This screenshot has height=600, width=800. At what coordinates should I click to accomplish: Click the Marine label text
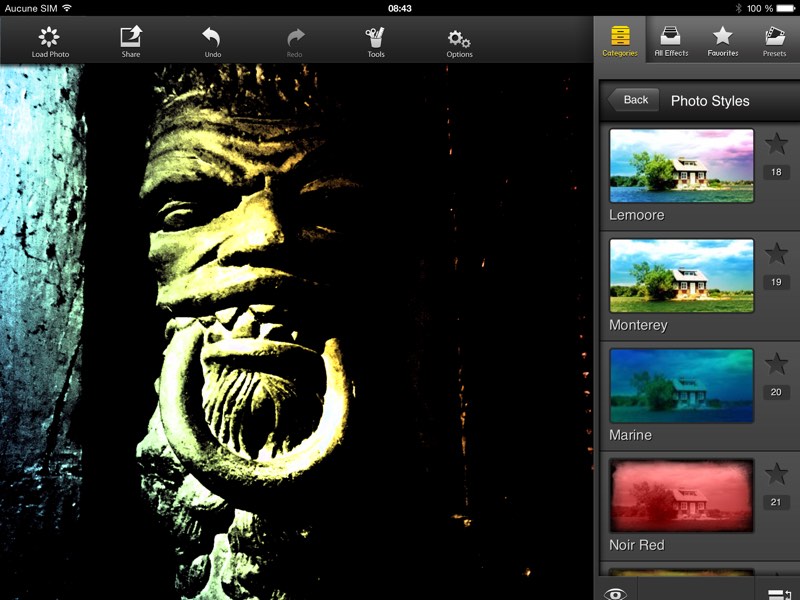tap(631, 435)
